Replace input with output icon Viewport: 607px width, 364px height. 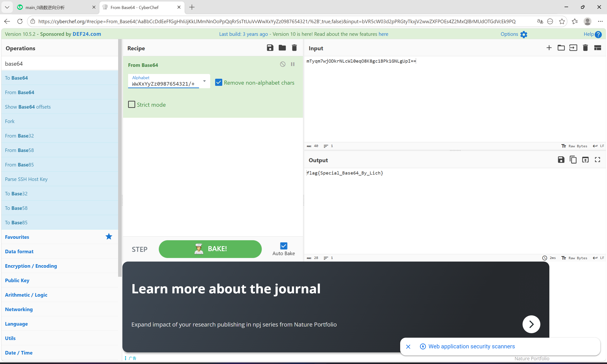(x=585, y=160)
